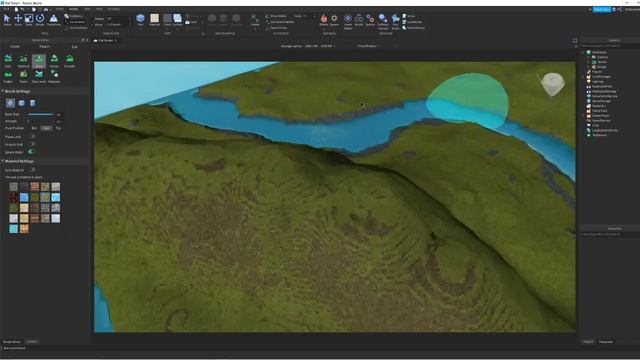Toggle Draw On Top option
The width and height of the screenshot is (640, 360).
pyautogui.click(x=276, y=28)
